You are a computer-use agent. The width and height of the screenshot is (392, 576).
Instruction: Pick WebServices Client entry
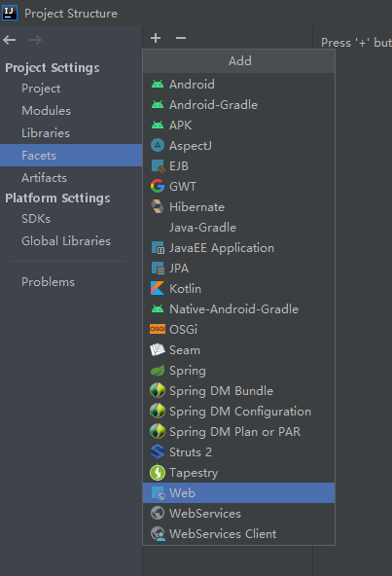[x=239, y=534]
